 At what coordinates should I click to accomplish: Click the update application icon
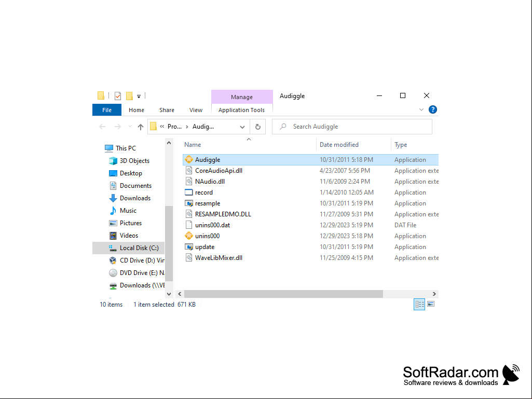tap(188, 246)
